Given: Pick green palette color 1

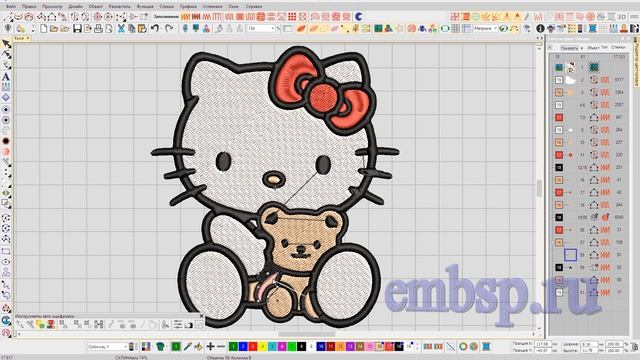Looking at the screenshot, I should 233,347.
